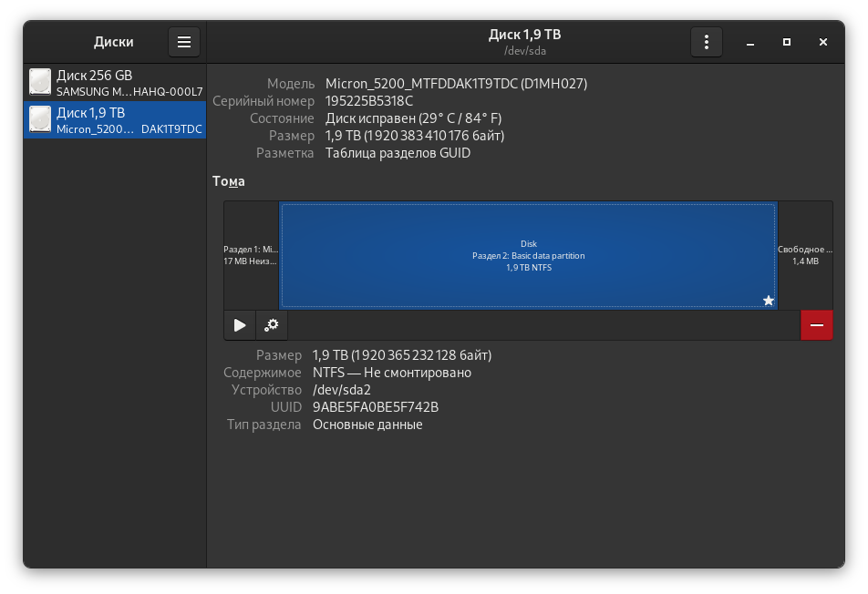This screenshot has height=594, width=868.
Task: Click the star icon on partition 2
Action: click(x=769, y=301)
